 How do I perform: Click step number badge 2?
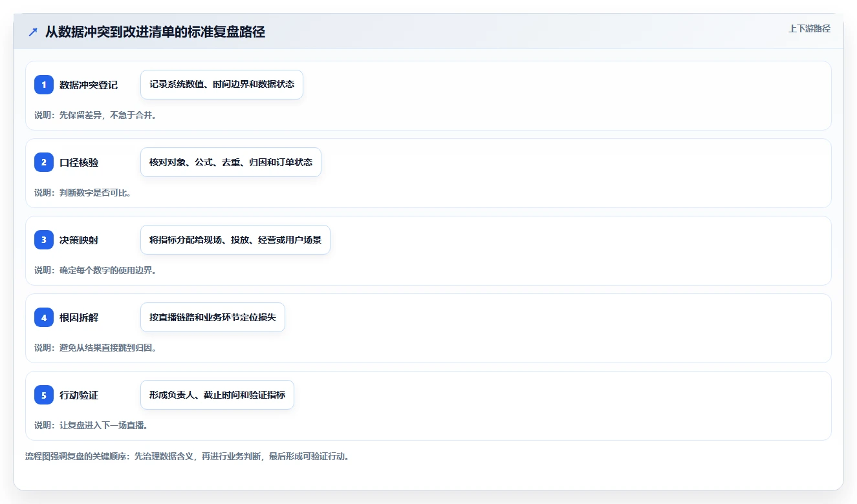pyautogui.click(x=44, y=162)
